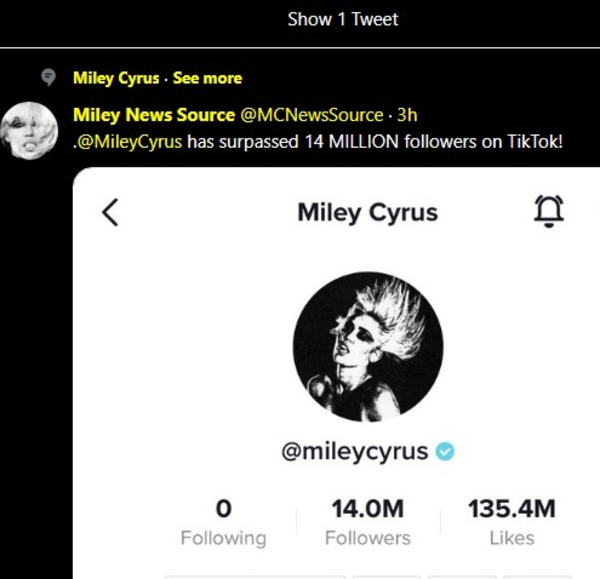Open the Miley Cyrus topic link
600x579 pixels.
(x=116, y=78)
